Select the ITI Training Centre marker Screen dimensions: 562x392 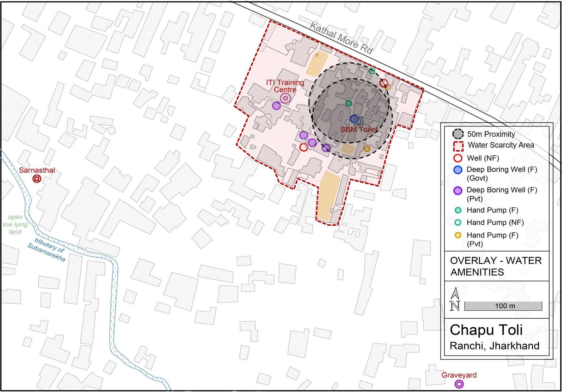tap(285, 98)
